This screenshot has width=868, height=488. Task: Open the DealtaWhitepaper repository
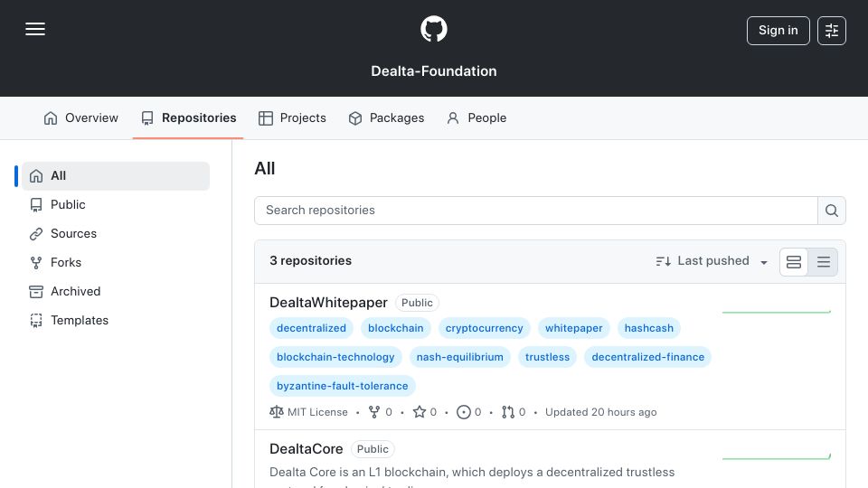coord(328,303)
